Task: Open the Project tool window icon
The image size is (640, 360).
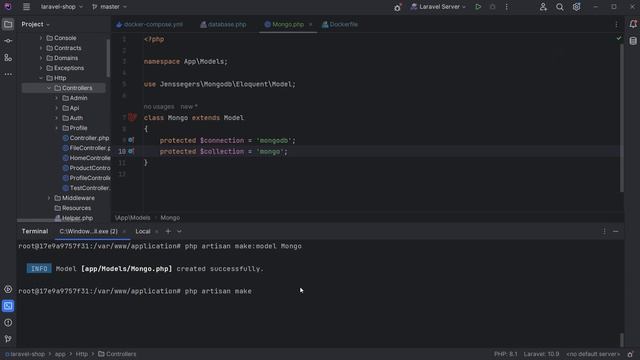Action: point(8,24)
